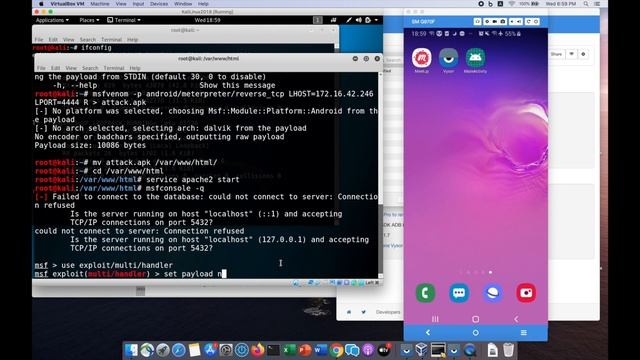Click the Kali workspace indicator 1
The height and width of the screenshot is (360, 640).
[x=318, y=20]
